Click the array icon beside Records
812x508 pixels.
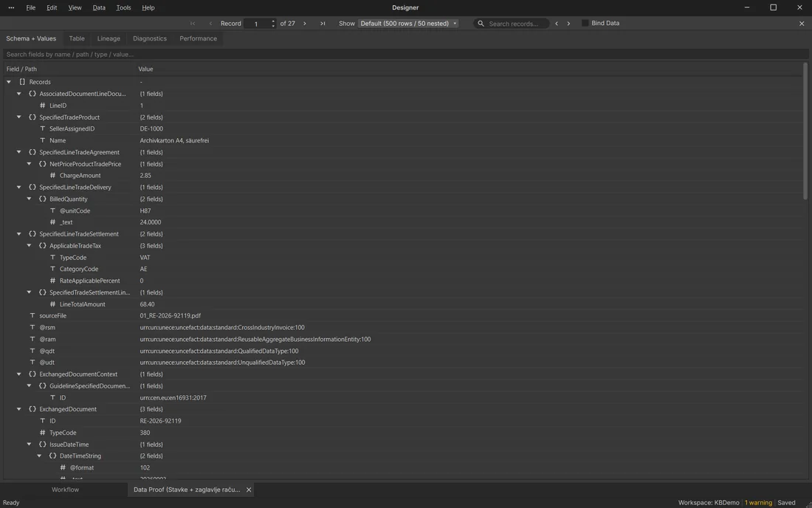click(x=22, y=82)
